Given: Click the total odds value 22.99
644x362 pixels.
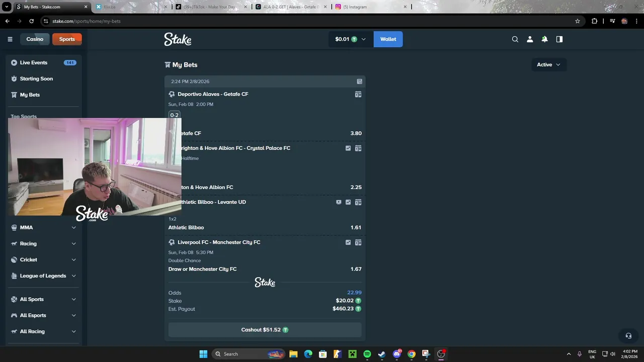Looking at the screenshot, I should click(354, 293).
